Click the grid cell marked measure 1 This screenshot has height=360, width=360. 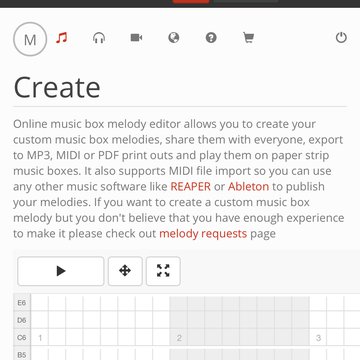click(40, 338)
